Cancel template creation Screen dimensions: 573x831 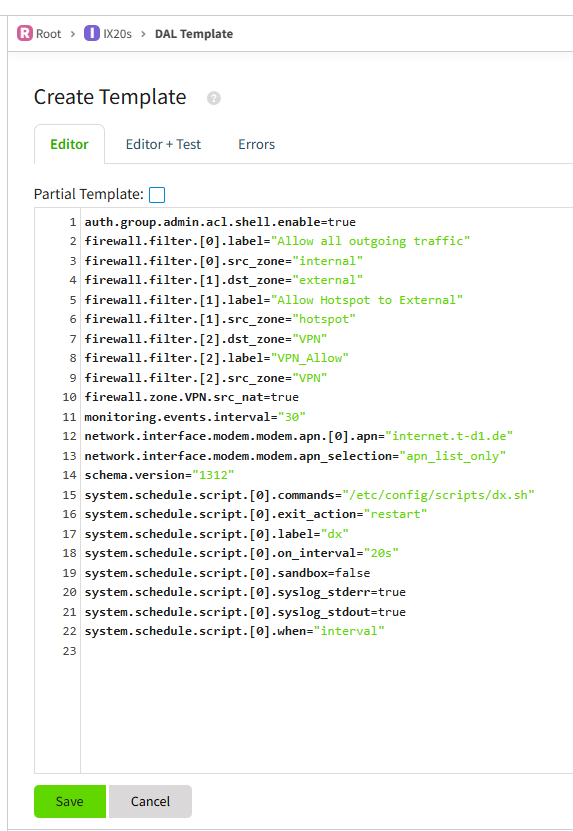[x=151, y=801]
